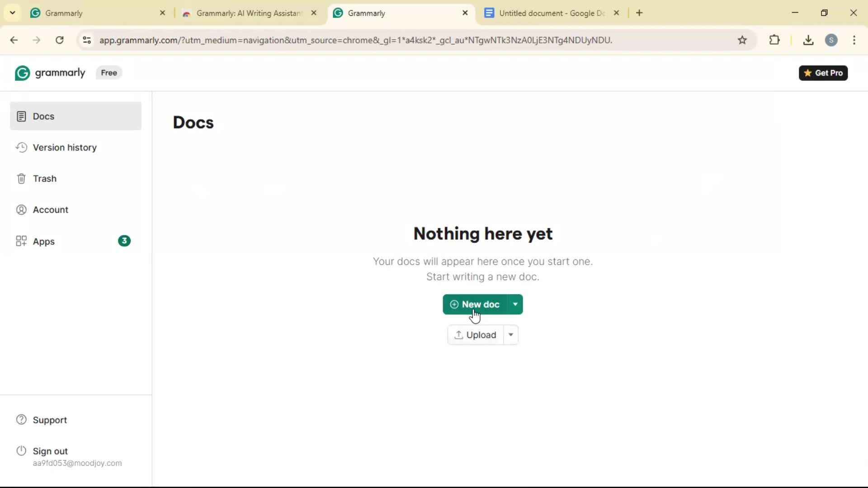Open the Apps section
Screen dimensions: 868x488
click(43, 241)
